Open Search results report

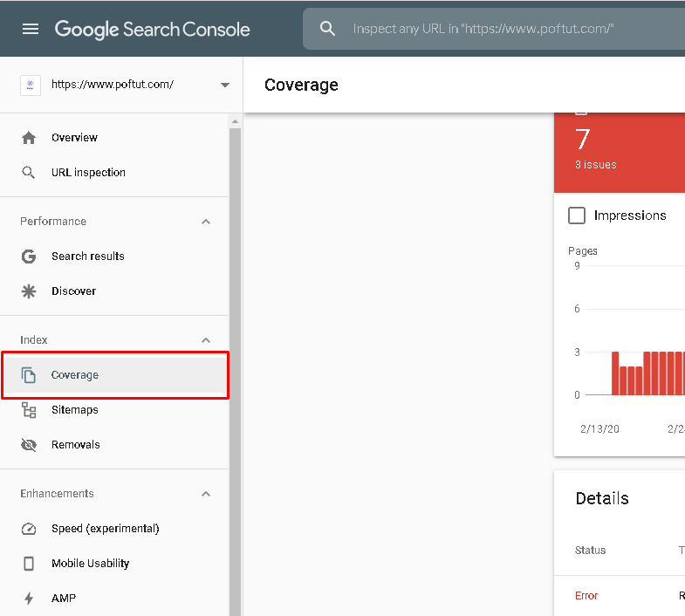pyautogui.click(x=88, y=257)
